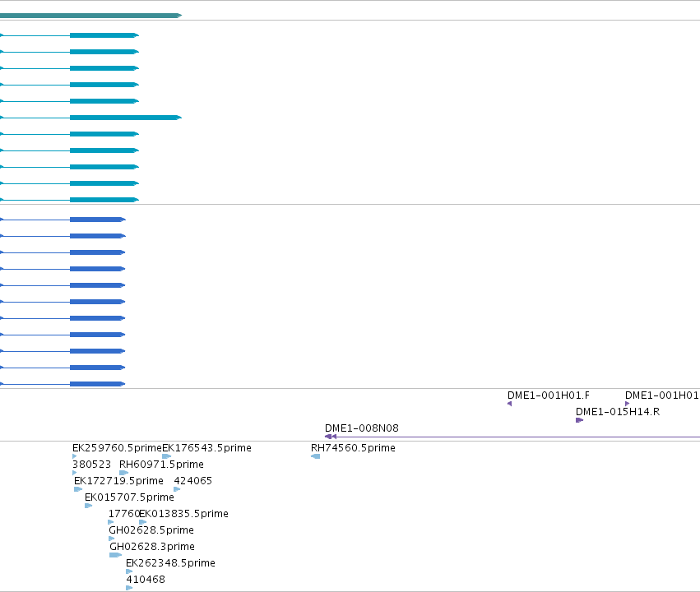Select the DME1-015H14.R label
The height and width of the screenshot is (592, 700).
(618, 412)
